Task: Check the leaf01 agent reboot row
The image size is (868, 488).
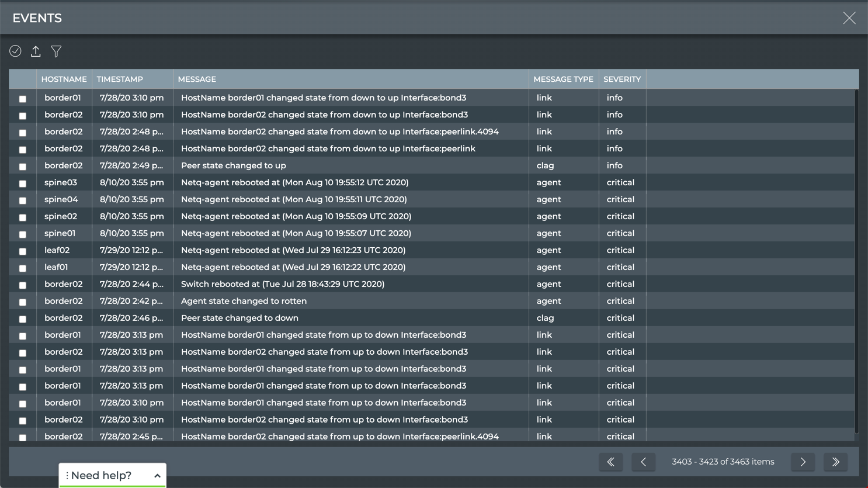Action: (x=22, y=268)
